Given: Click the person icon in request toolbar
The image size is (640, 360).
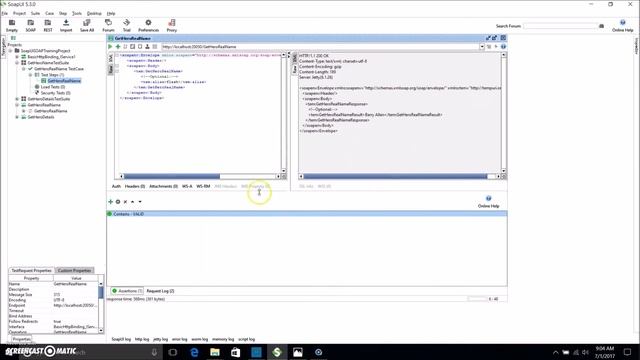Looking at the screenshot, I should click(147, 47).
